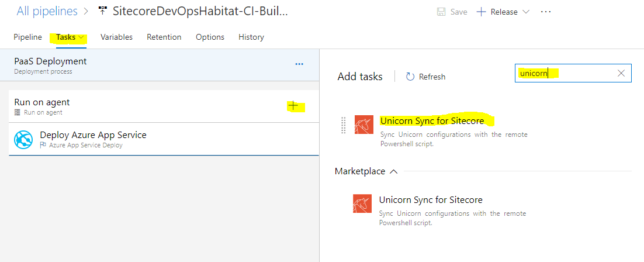Click the Marketplace Unicorn Sync orange icon

point(362,204)
